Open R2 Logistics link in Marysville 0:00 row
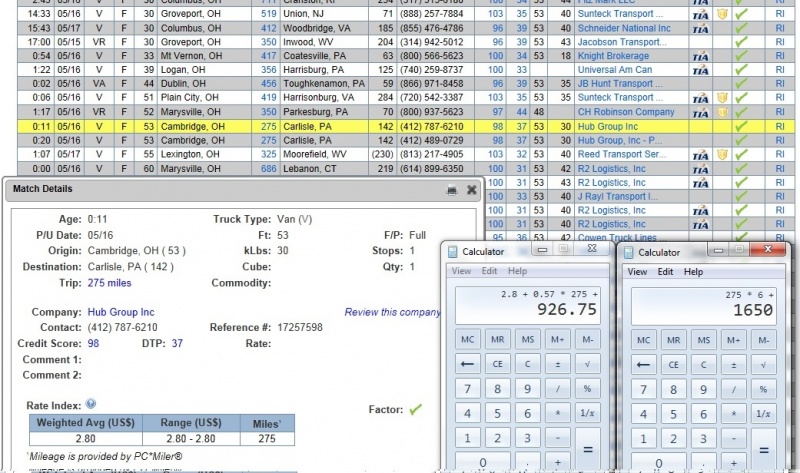The height and width of the screenshot is (473, 800). coord(611,168)
